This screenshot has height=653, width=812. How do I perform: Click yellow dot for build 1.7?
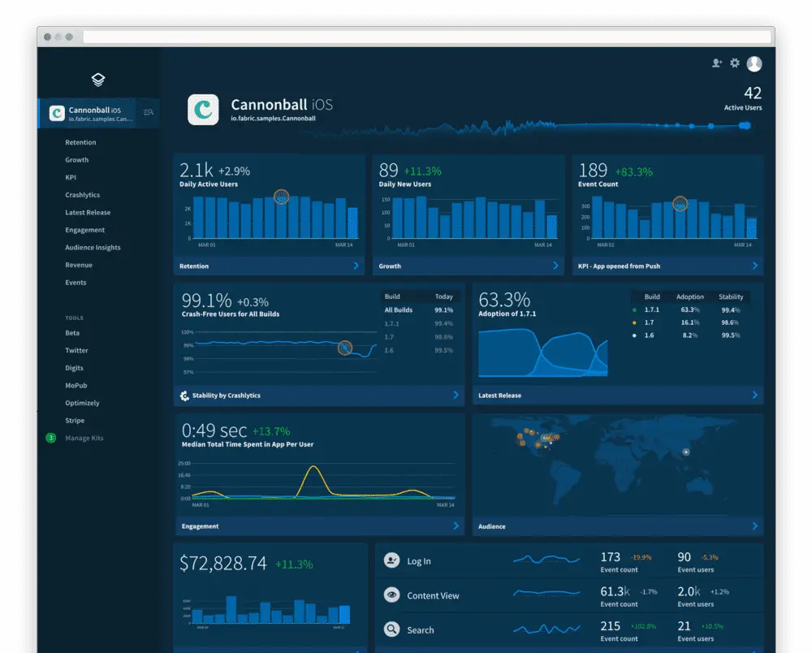point(634,322)
